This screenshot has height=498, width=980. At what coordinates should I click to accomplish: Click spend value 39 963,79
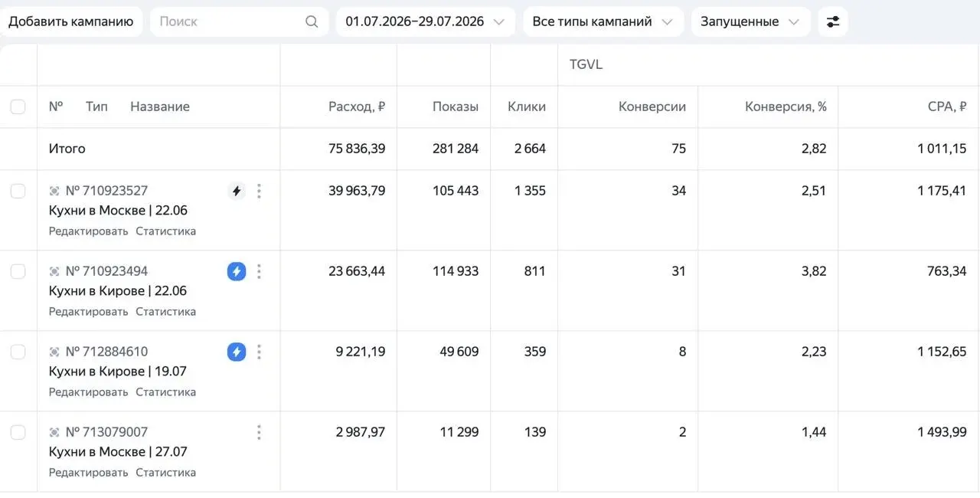click(x=357, y=191)
